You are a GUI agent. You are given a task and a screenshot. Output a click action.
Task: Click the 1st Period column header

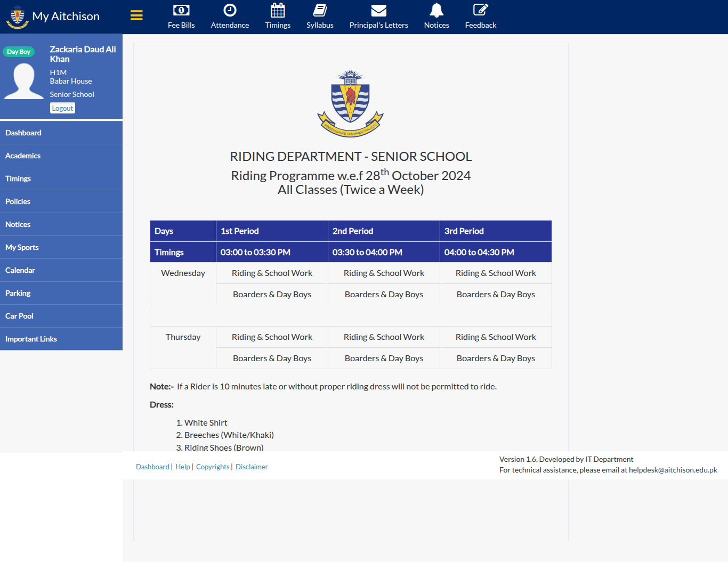[272, 231]
